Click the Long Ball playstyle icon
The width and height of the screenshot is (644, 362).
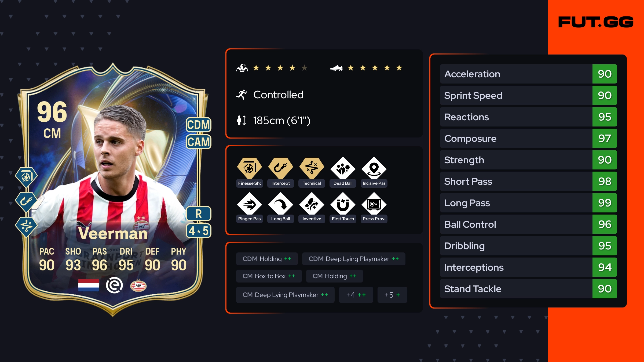coord(280,204)
